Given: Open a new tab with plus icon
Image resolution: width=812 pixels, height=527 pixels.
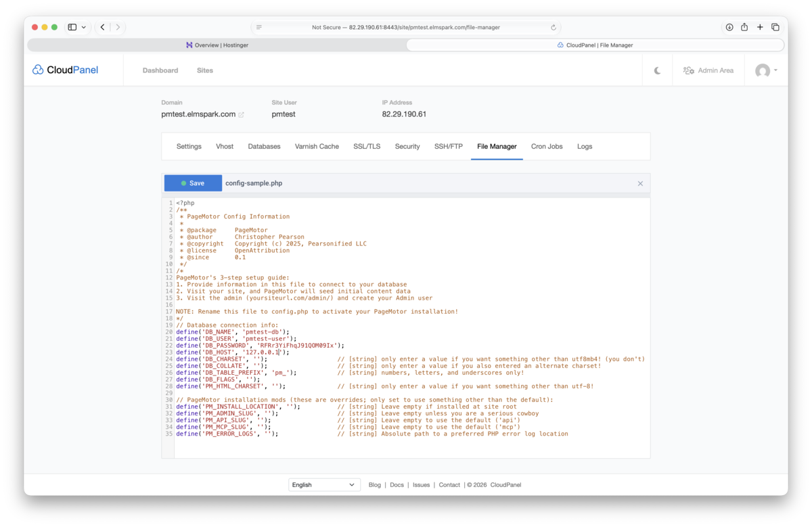Looking at the screenshot, I should (760, 27).
